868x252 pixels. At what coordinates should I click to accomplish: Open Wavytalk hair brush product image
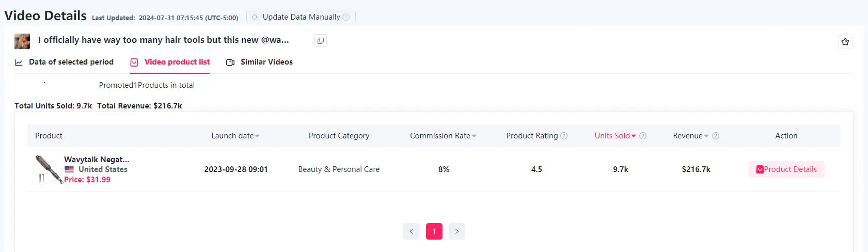pos(48,169)
